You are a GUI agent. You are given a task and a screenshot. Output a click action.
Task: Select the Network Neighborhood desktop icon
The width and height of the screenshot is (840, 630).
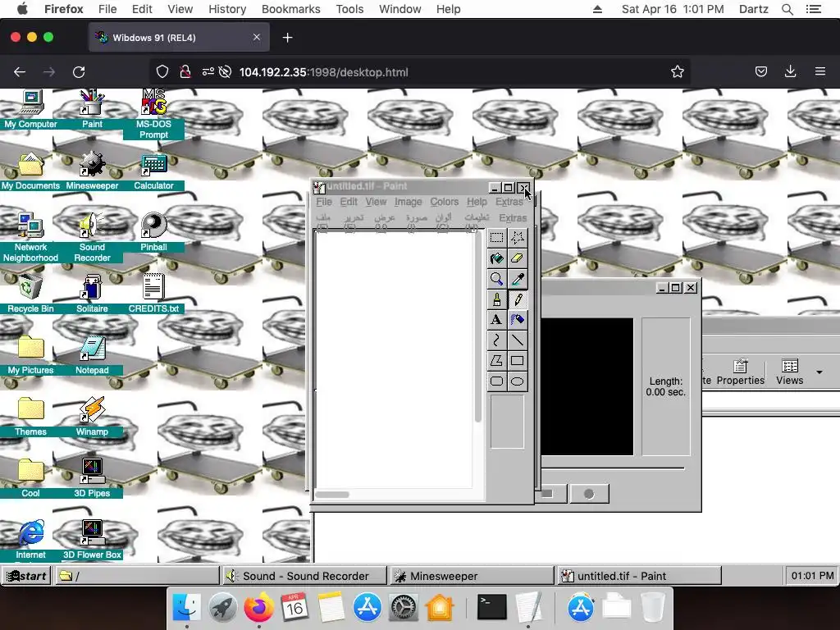click(x=30, y=238)
